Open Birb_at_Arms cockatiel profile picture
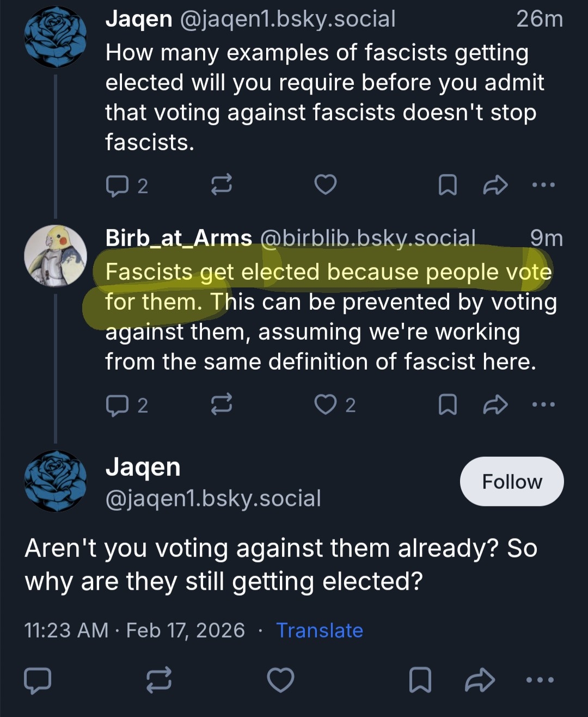This screenshot has width=588, height=717. (56, 255)
